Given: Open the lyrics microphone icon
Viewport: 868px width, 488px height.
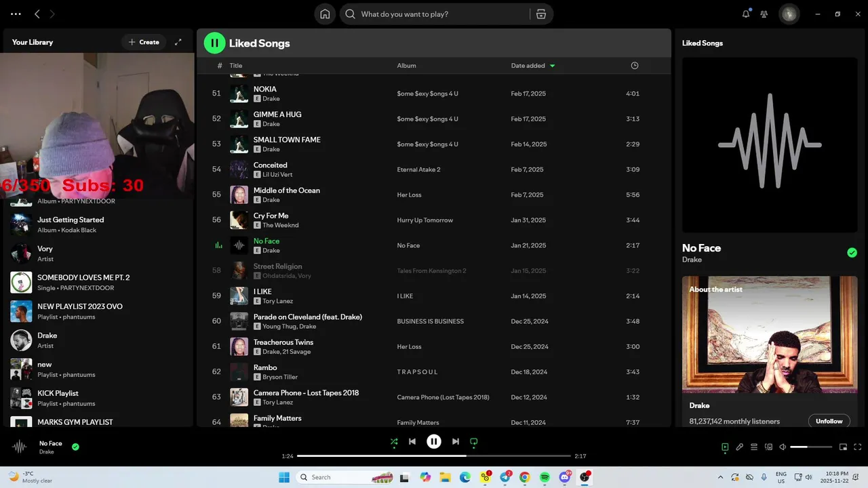Looking at the screenshot, I should (740, 447).
